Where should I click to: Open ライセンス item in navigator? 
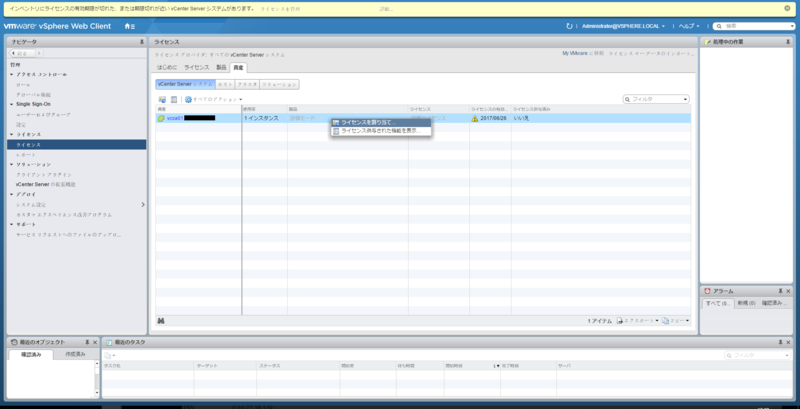pyautogui.click(x=77, y=145)
